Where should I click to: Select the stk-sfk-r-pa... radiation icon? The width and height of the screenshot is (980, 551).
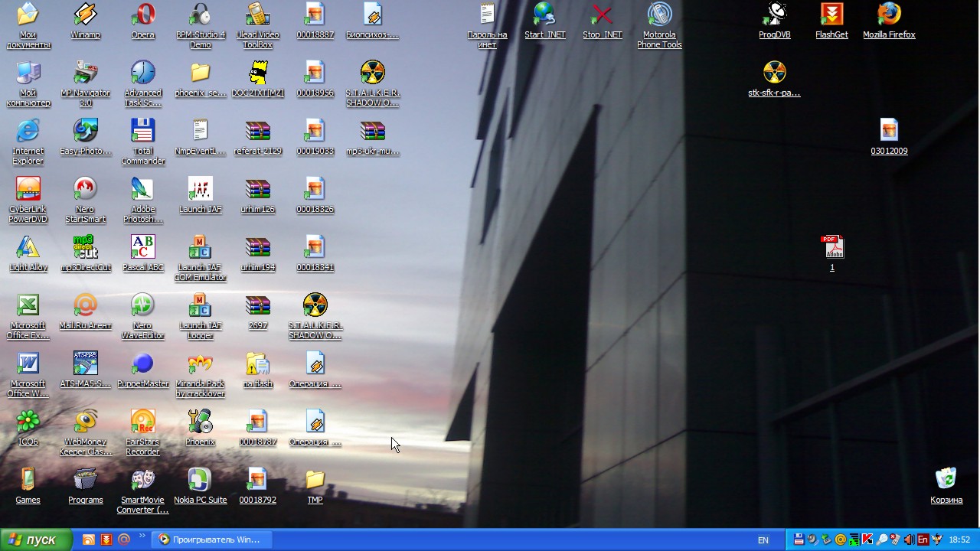click(x=774, y=78)
